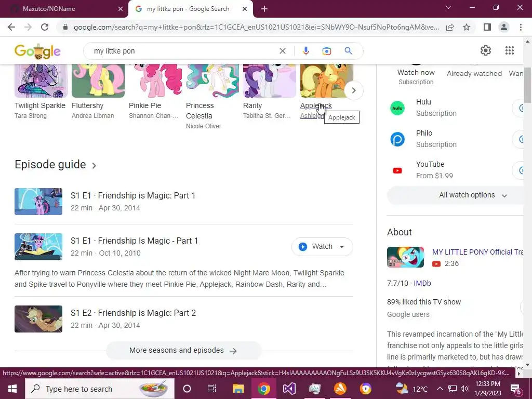The height and width of the screenshot is (399, 532).
Task: Open the Rarity cast link
Action: tap(252, 105)
